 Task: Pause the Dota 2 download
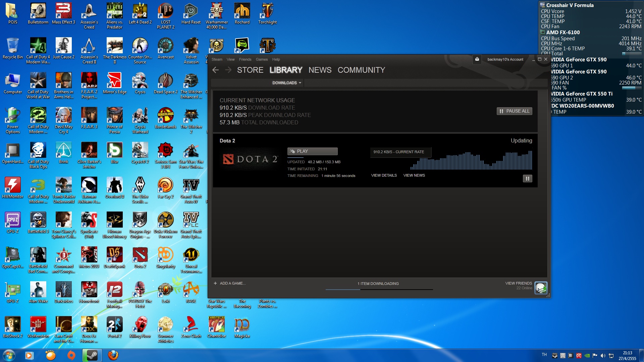point(527,179)
